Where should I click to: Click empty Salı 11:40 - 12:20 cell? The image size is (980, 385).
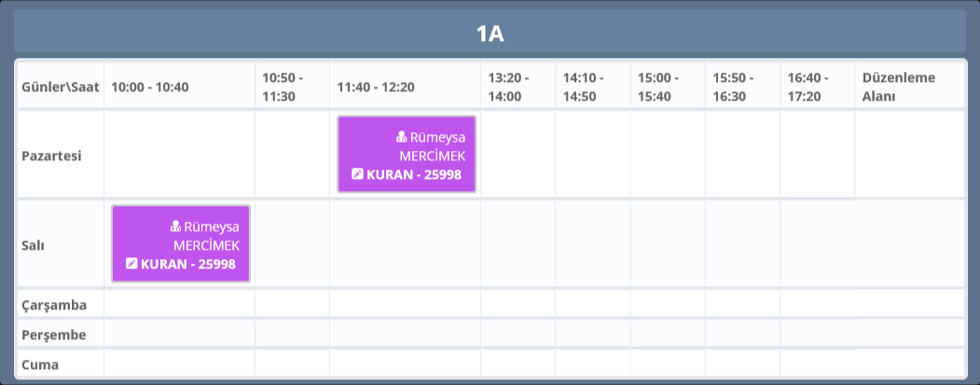tap(405, 244)
